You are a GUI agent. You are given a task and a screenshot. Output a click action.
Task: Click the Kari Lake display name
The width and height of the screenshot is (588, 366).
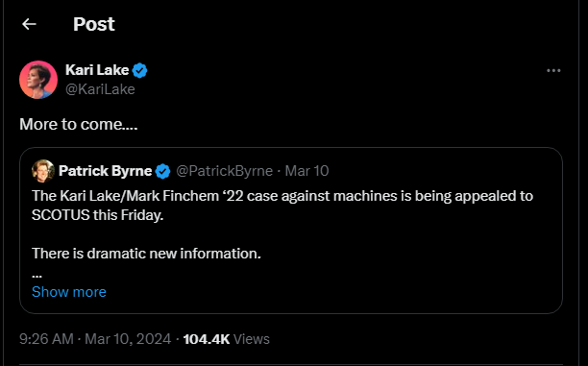(x=97, y=70)
